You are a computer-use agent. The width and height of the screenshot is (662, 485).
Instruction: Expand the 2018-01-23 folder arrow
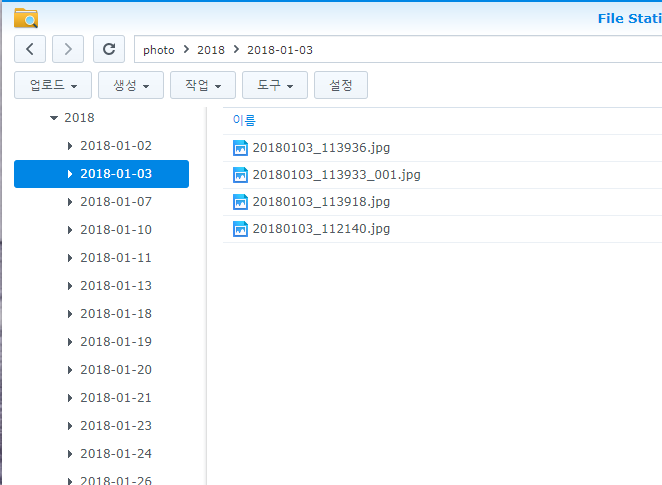pos(70,426)
